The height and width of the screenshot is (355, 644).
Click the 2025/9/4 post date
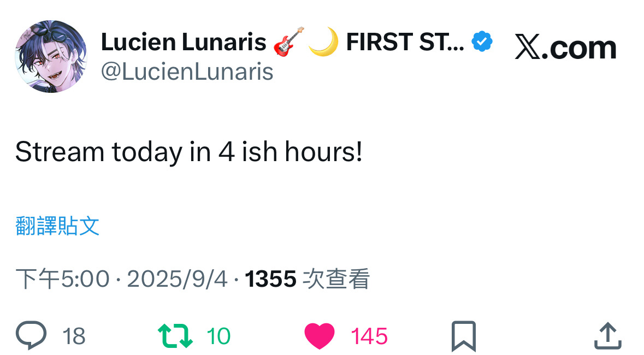coord(177,280)
